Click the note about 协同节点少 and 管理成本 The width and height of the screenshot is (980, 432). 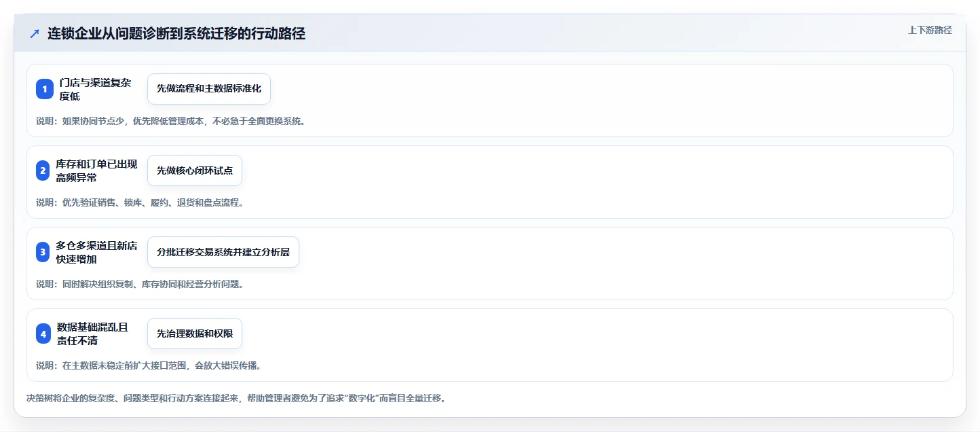click(x=170, y=121)
